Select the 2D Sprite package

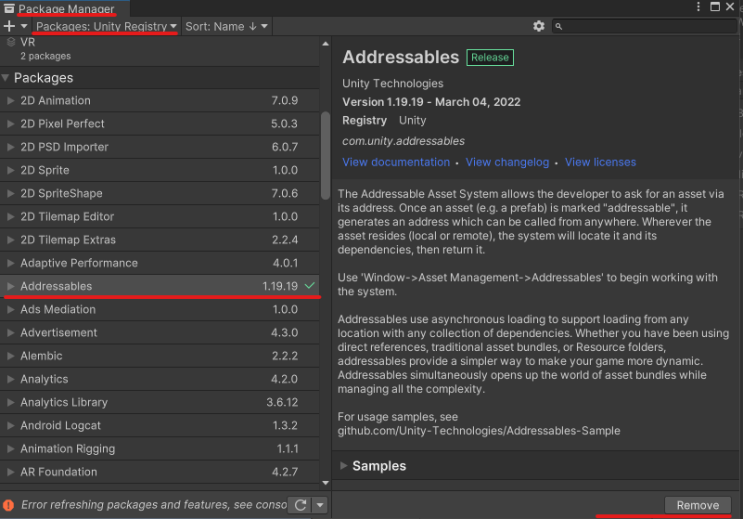coord(160,170)
